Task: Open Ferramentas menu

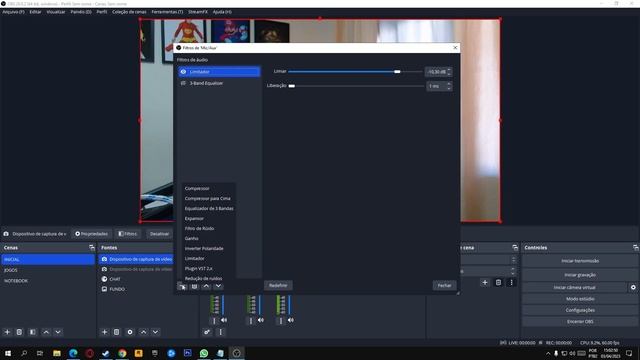Action: coord(167,12)
